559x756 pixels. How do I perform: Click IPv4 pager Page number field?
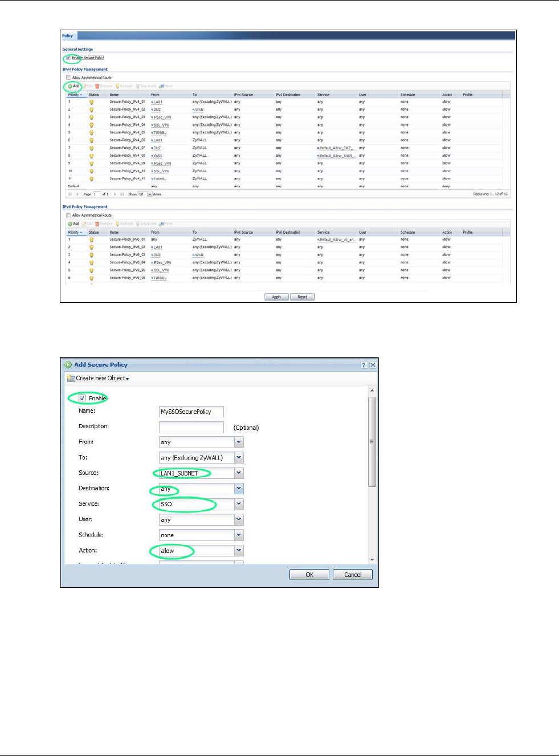(97, 194)
